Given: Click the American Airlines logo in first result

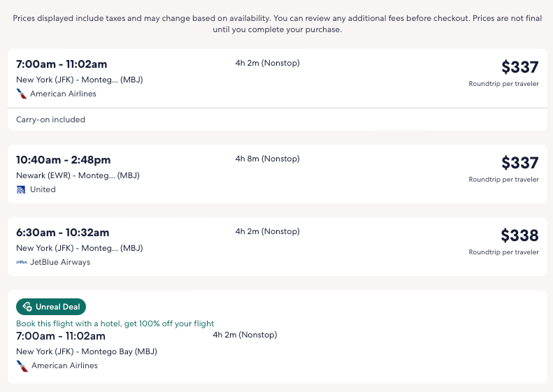Looking at the screenshot, I should point(22,94).
